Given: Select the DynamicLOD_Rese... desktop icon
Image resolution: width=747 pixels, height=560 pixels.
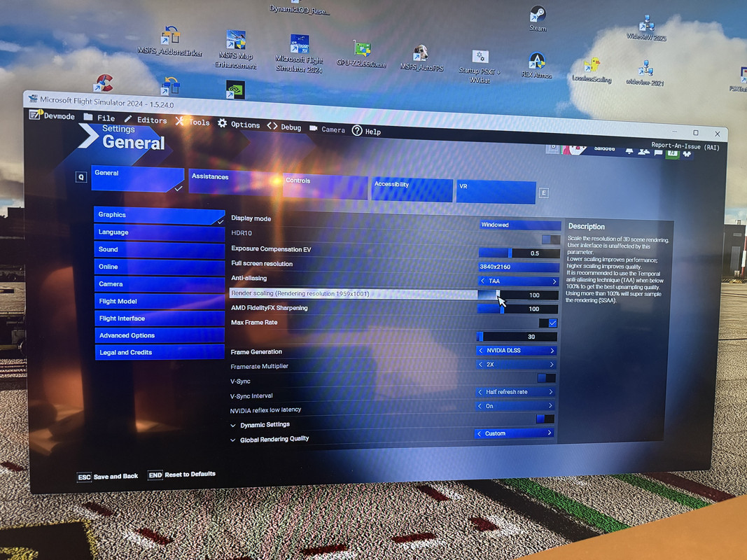Looking at the screenshot, I should pos(299,8).
